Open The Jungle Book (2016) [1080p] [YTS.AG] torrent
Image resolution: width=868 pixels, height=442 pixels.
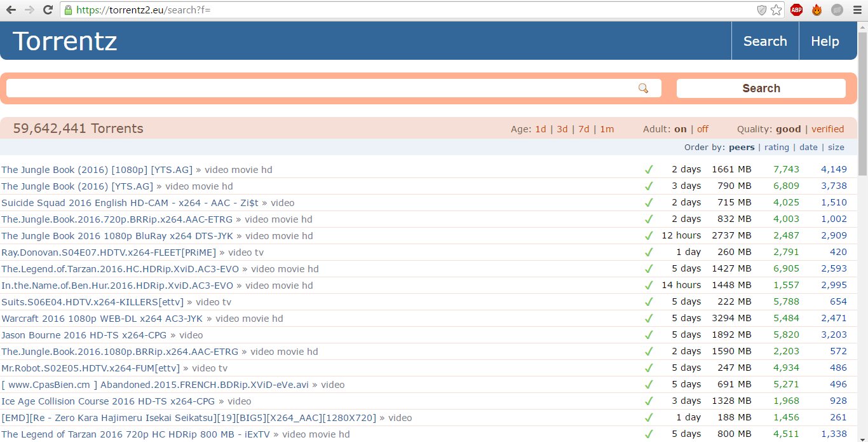pyautogui.click(x=97, y=170)
